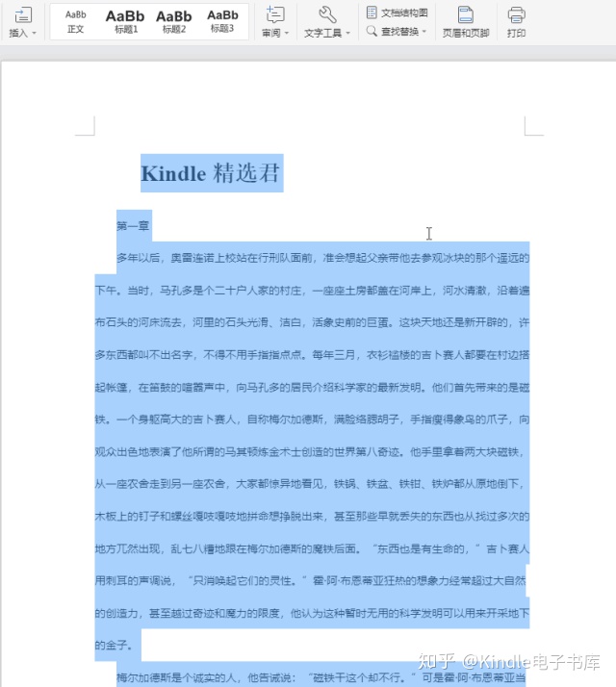The height and width of the screenshot is (687, 616).
Task: Click the 页眉和页脚 header footer icon
Action: 465,14
